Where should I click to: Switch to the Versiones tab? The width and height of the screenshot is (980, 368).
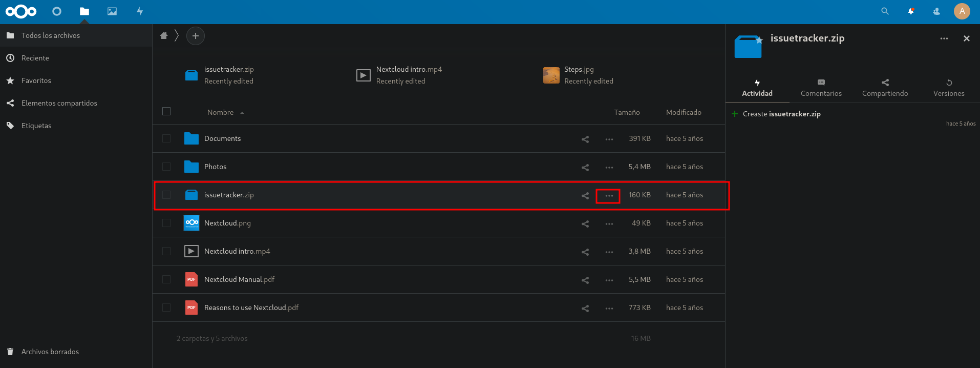pyautogui.click(x=948, y=88)
